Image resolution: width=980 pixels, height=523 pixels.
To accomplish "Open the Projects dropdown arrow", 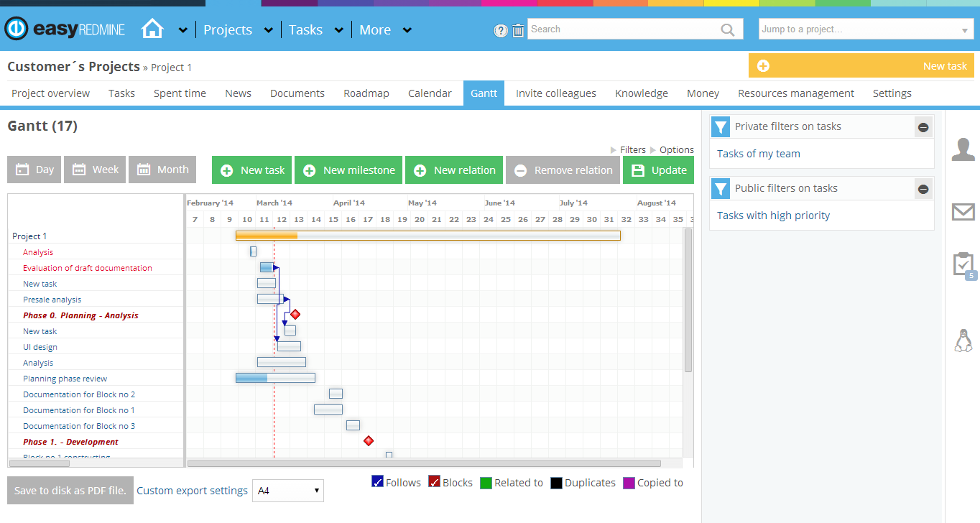I will pyautogui.click(x=268, y=30).
